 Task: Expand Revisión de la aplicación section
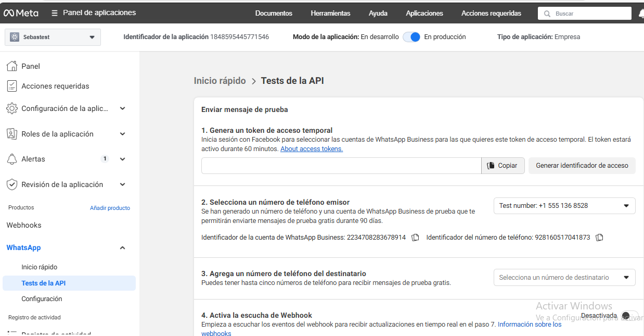click(122, 184)
